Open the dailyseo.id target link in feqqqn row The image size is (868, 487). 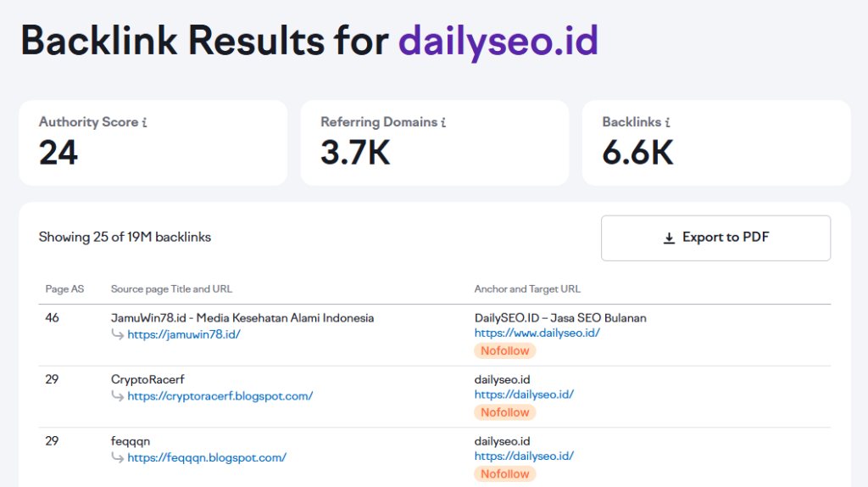(524, 456)
